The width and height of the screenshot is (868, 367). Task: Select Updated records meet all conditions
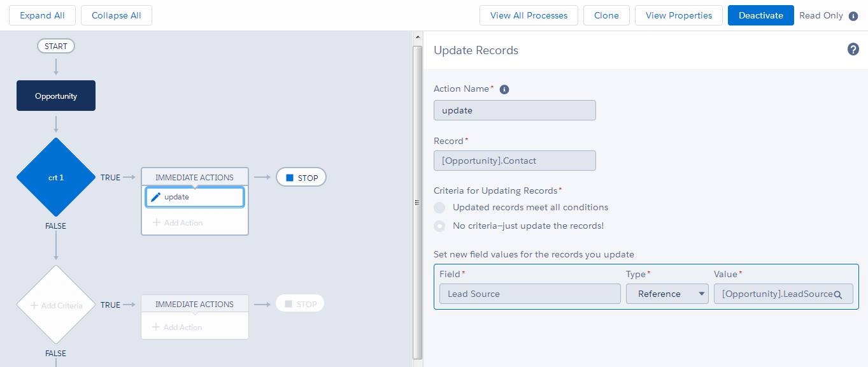[x=440, y=208]
